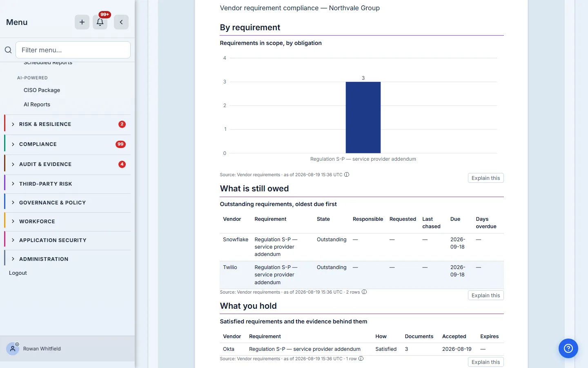This screenshot has height=368, width=588.
Task: Open CISO Package menu item
Action: click(42, 90)
